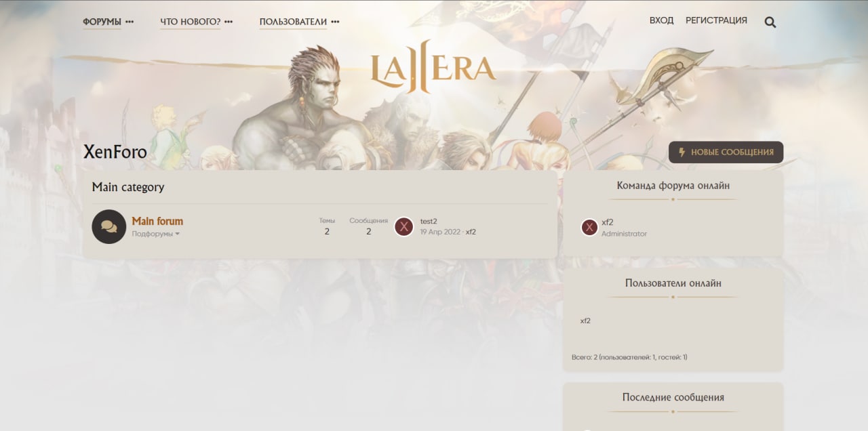Click the Команда форума онлайн heading

coord(673,185)
